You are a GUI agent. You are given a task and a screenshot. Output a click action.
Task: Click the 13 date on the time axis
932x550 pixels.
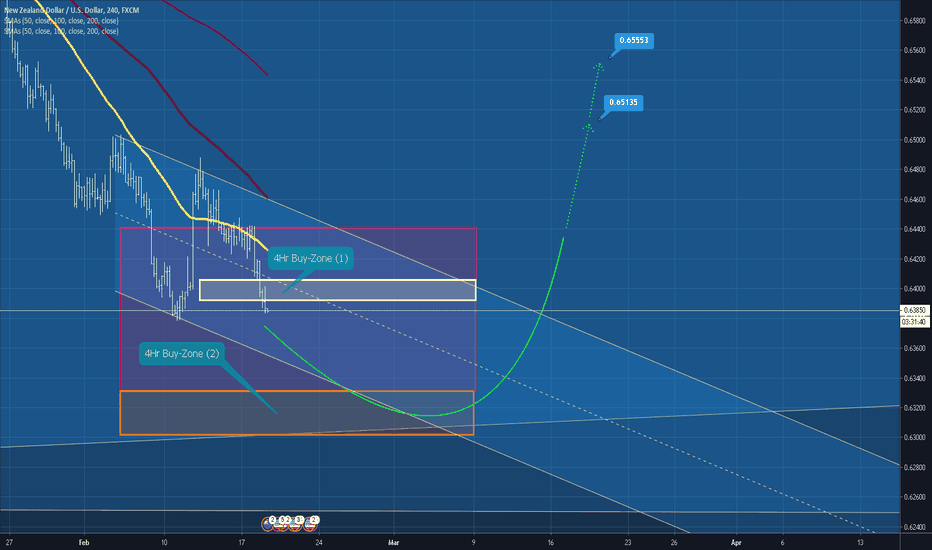[x=860, y=542]
